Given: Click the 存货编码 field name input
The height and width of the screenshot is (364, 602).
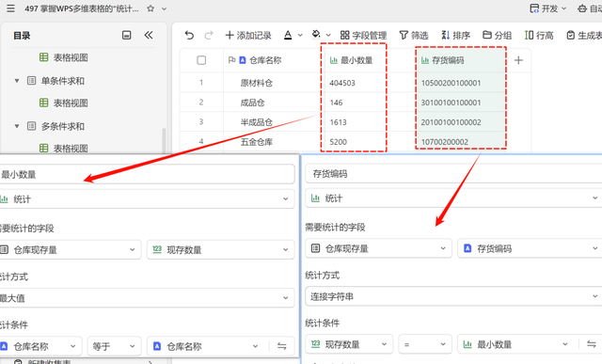Looking at the screenshot, I should [453, 174].
